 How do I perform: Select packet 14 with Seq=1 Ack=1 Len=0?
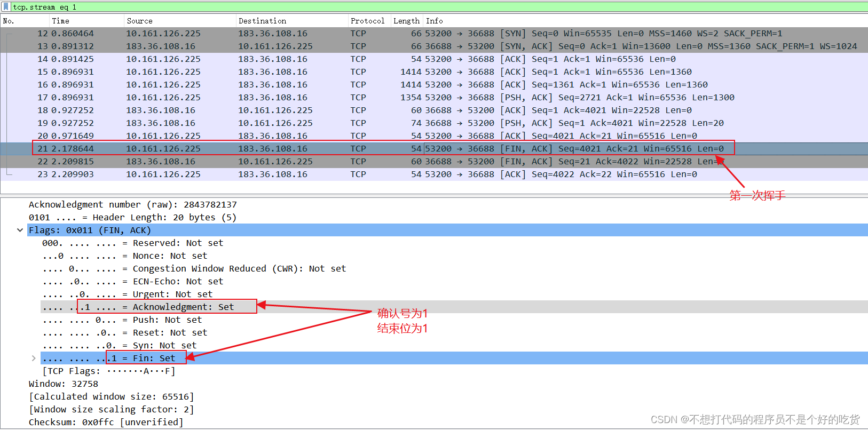pos(434,59)
